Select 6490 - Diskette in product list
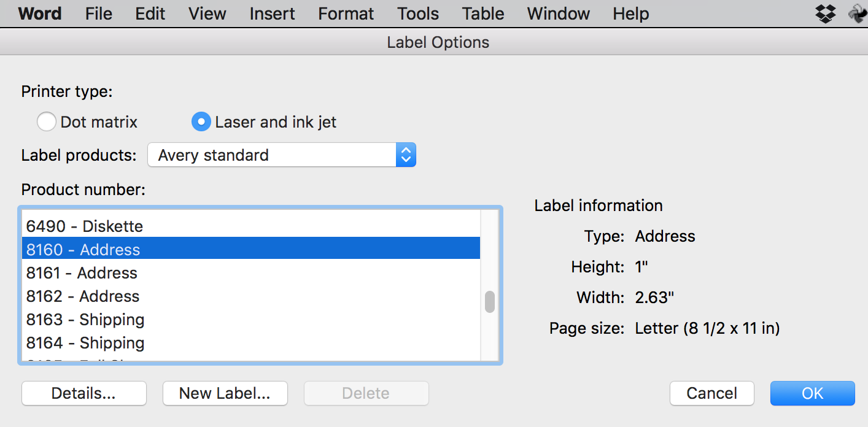Image resolution: width=868 pixels, height=427 pixels. coord(85,226)
